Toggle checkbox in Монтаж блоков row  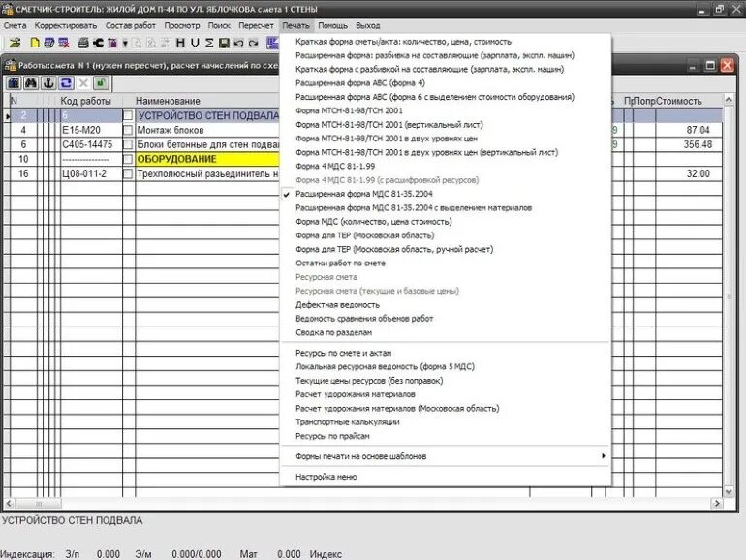point(128,130)
